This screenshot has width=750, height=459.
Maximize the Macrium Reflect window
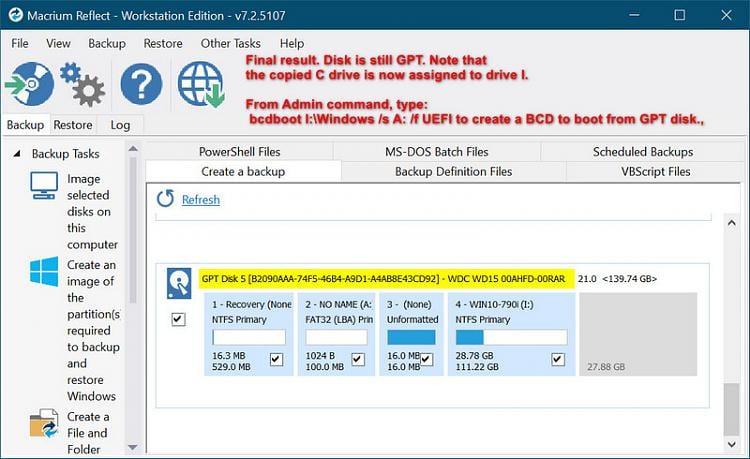pos(680,15)
